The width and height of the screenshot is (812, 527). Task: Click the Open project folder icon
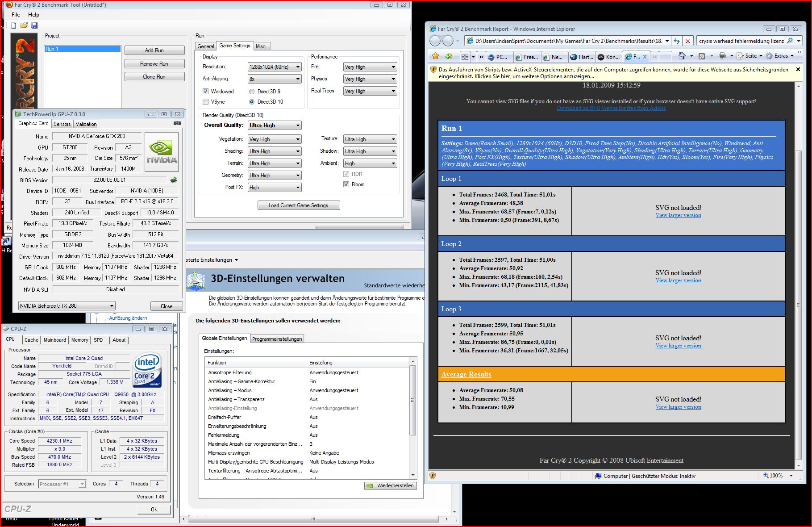(x=24, y=25)
